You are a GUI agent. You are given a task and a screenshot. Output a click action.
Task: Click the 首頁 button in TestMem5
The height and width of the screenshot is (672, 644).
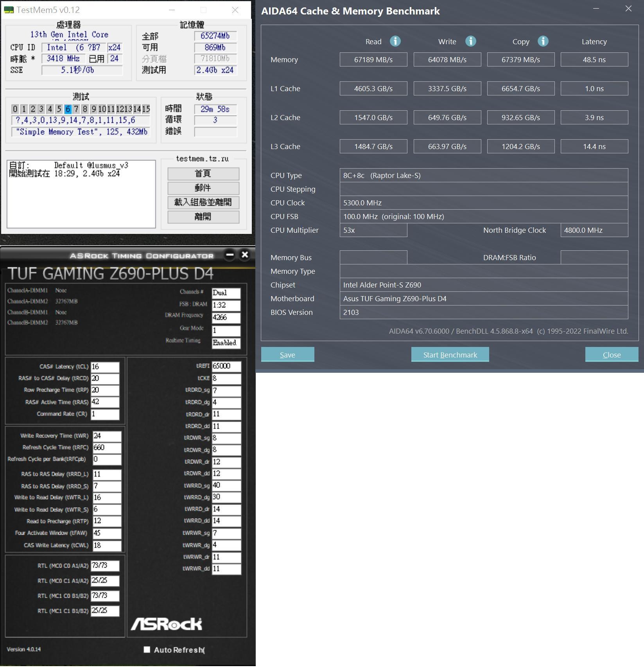point(203,174)
